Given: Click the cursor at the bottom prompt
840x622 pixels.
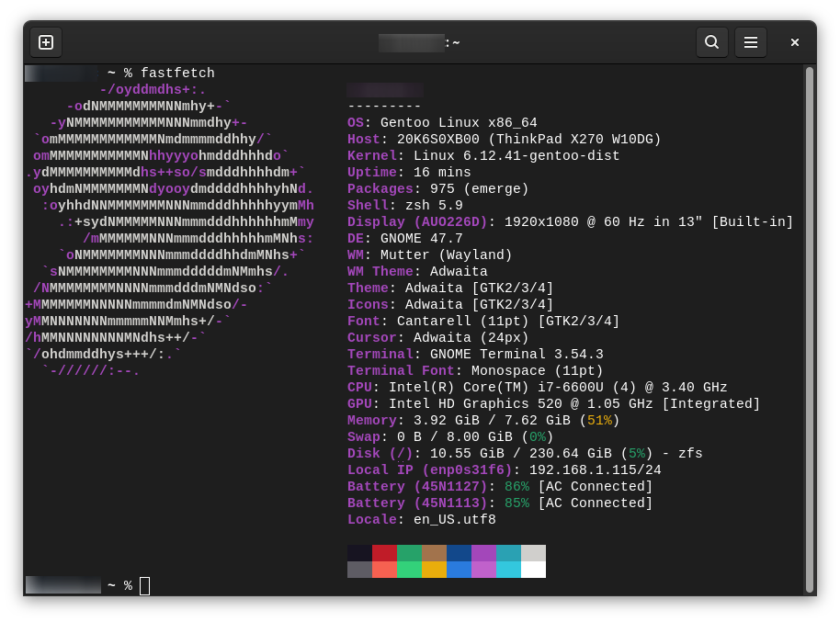Looking at the screenshot, I should [x=144, y=585].
